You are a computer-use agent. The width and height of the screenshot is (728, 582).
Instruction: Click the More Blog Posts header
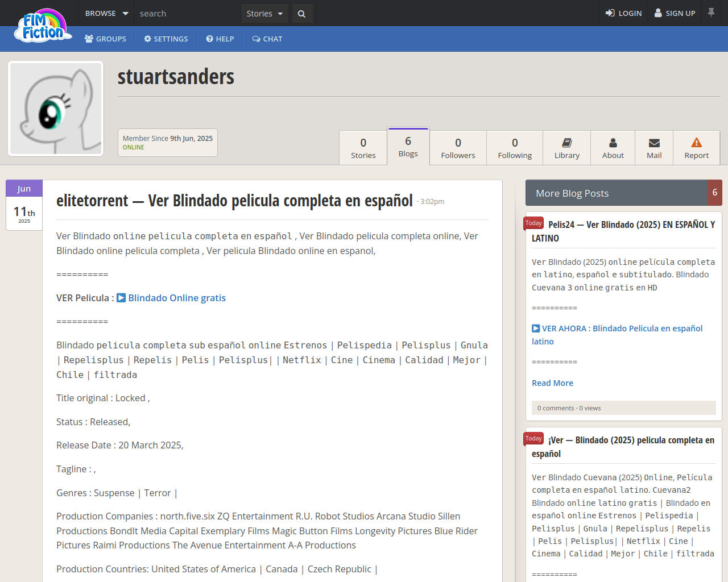[617, 193]
